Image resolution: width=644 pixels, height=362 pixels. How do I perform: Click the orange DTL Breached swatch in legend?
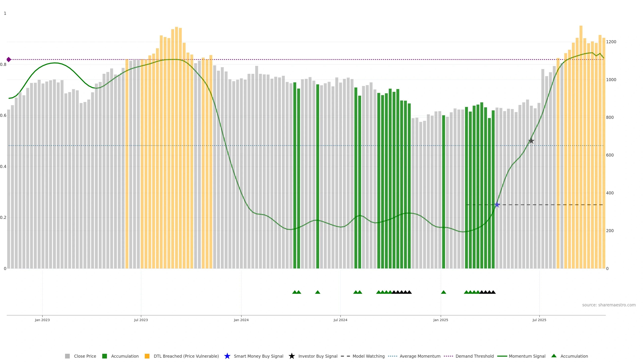pyautogui.click(x=147, y=356)
